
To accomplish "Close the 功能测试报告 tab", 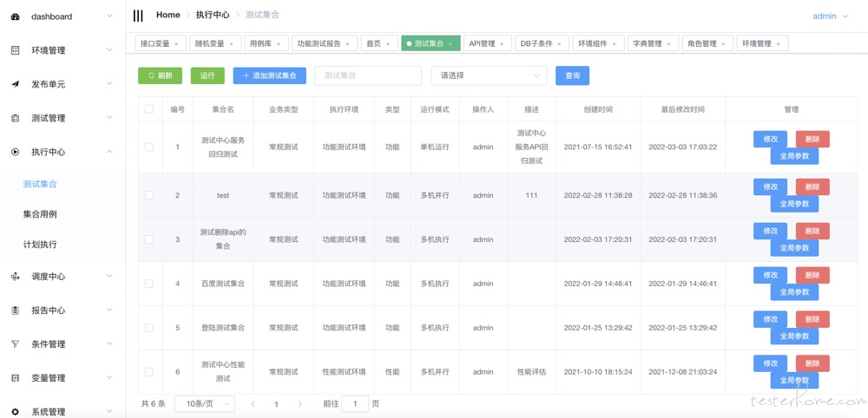I will pyautogui.click(x=347, y=43).
